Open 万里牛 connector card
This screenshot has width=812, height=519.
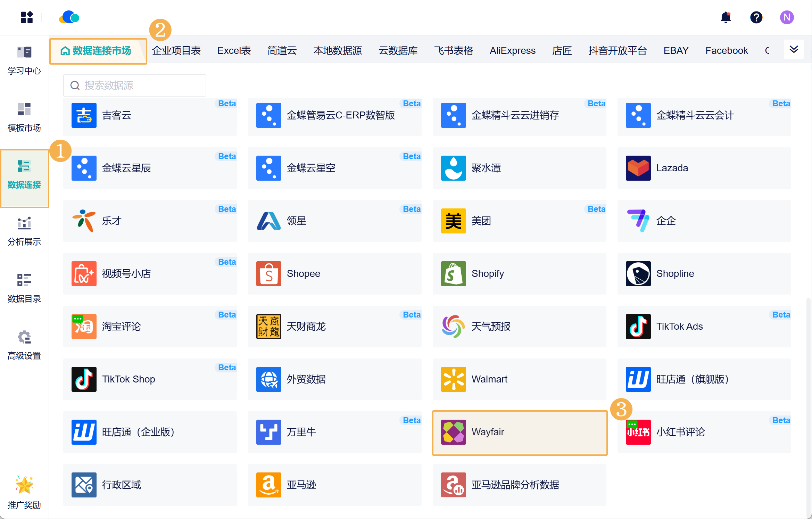point(335,432)
